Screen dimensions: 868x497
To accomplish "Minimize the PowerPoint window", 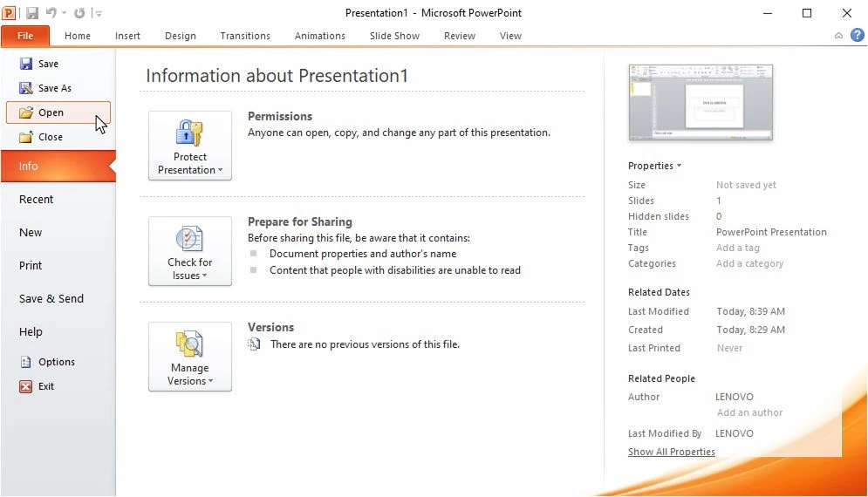I will pyautogui.click(x=768, y=13).
